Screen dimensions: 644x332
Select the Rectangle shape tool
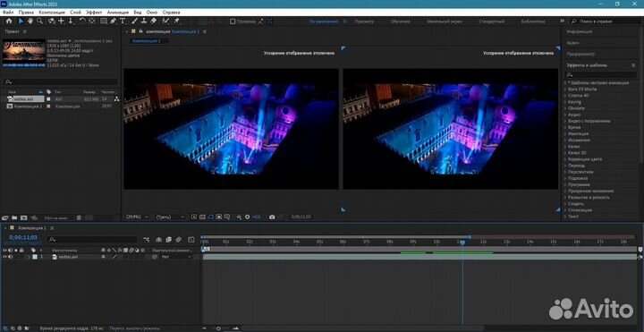(104, 21)
